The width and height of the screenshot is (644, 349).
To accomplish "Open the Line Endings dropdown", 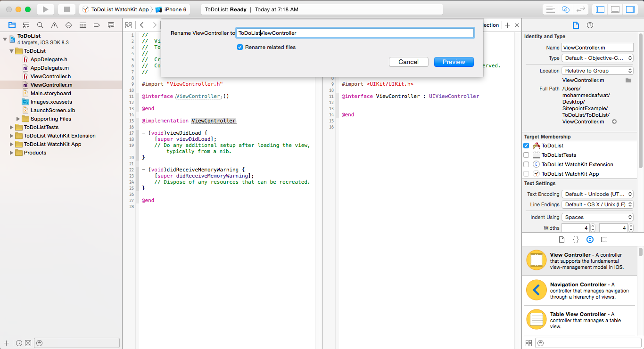I will point(597,204).
